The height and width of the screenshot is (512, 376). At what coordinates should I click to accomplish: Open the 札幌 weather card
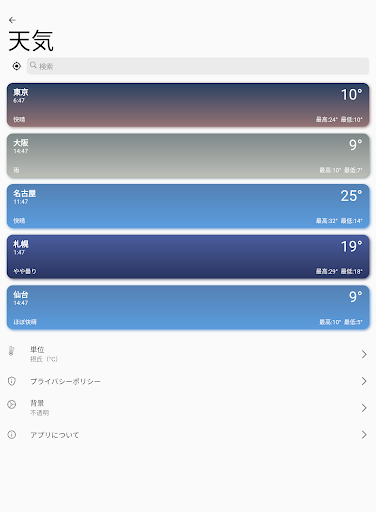pyautogui.click(x=188, y=257)
